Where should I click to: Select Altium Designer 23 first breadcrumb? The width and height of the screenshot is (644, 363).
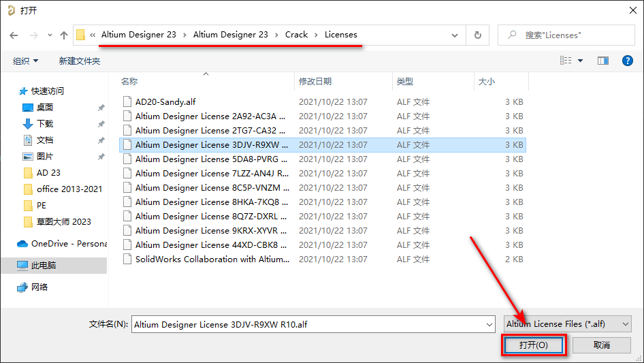coord(139,35)
